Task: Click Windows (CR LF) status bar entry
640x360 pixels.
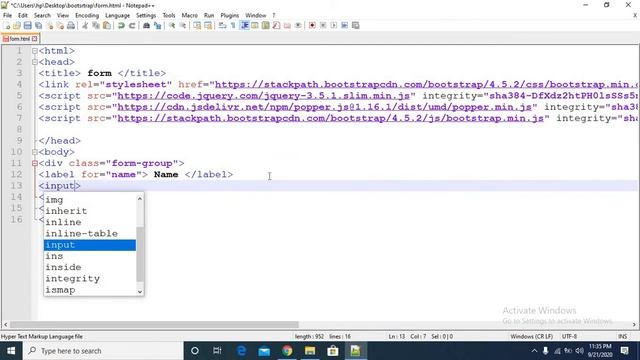Action: [x=531, y=337]
